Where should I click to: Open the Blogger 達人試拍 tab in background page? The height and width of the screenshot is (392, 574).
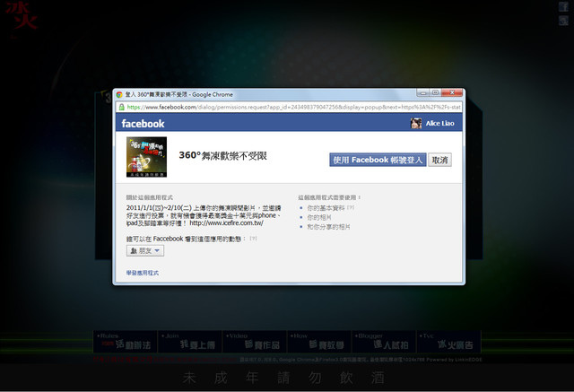tap(383, 342)
